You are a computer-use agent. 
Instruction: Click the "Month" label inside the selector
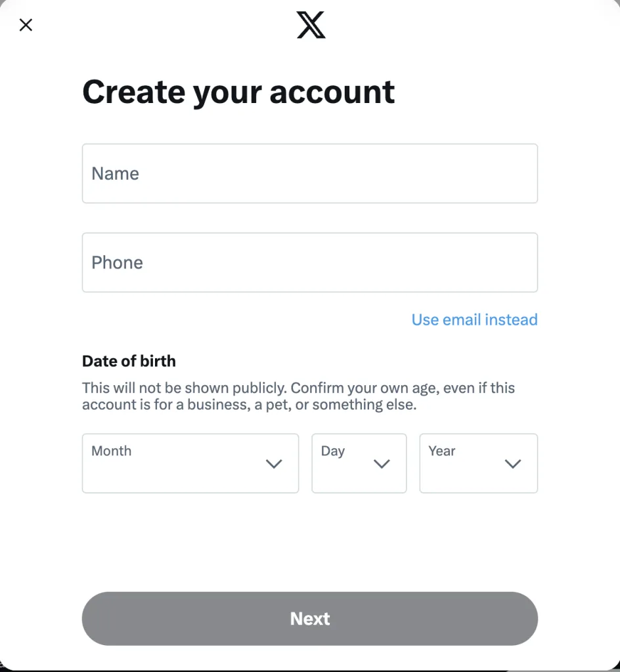[x=112, y=451]
